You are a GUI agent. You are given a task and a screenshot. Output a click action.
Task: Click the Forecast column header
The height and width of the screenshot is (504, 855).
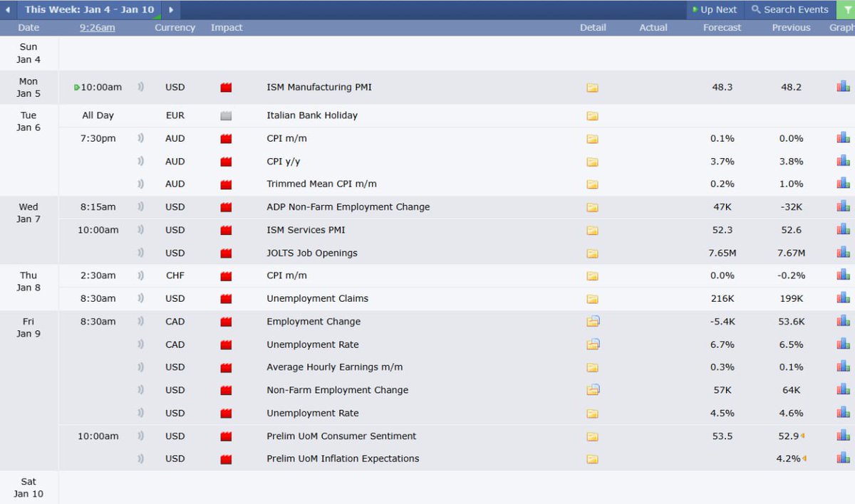coord(722,28)
